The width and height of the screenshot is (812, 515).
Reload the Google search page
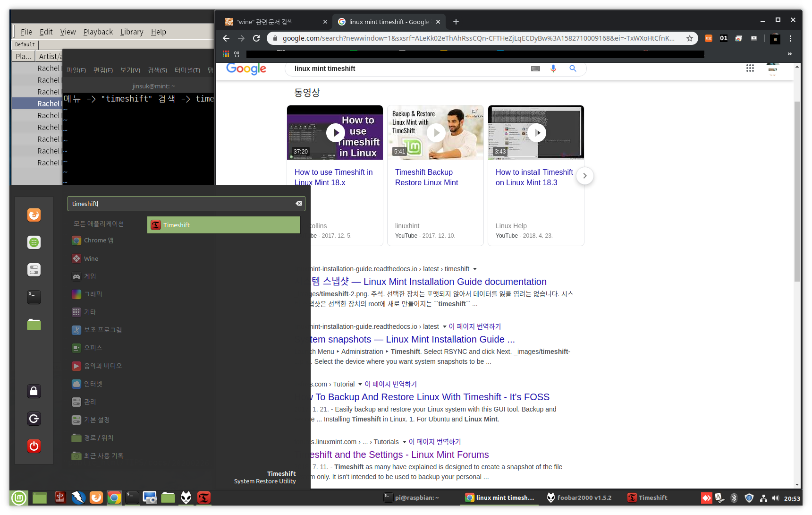click(x=256, y=38)
